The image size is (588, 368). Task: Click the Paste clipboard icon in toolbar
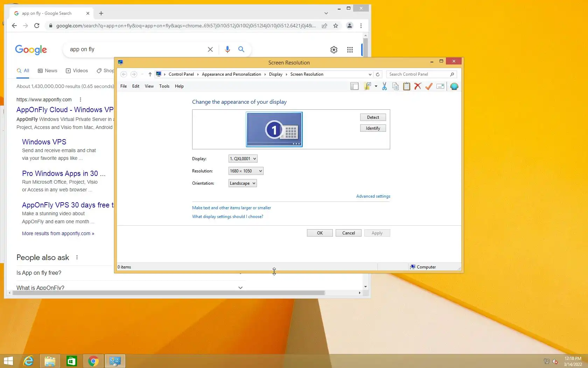point(407,86)
